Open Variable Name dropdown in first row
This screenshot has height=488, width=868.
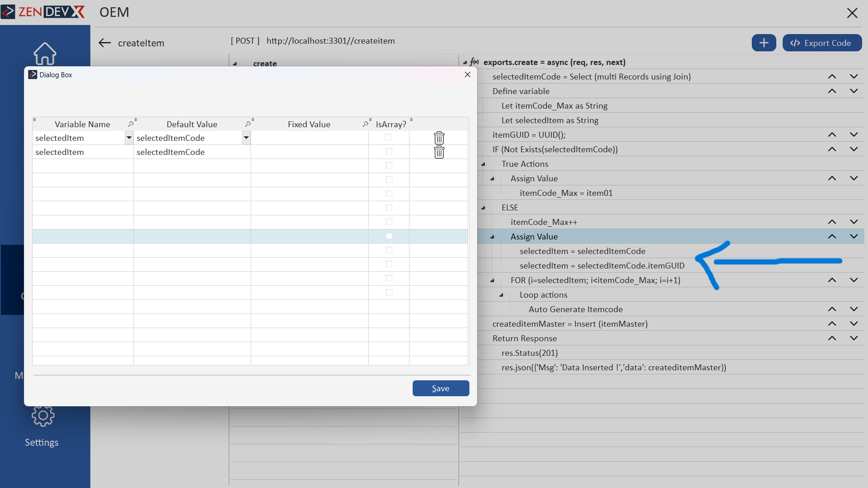click(129, 138)
